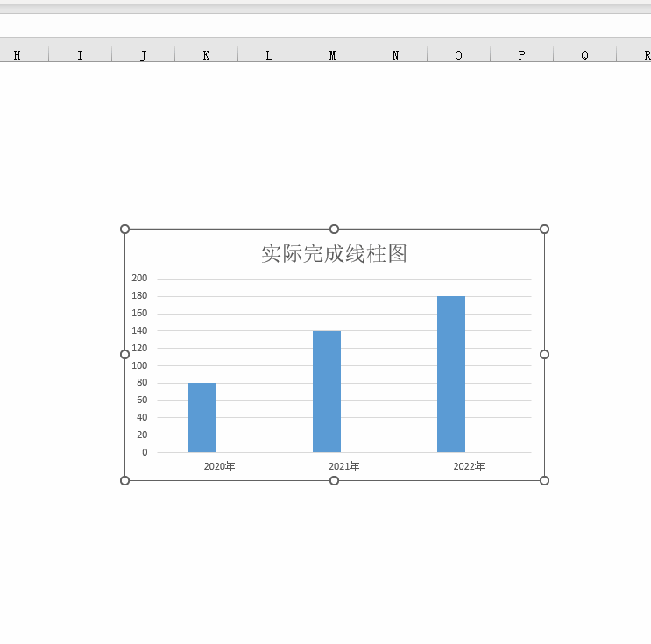Image resolution: width=651 pixels, height=644 pixels.
Task: Click the chart title 实际完成线柱图
Action: (x=334, y=254)
